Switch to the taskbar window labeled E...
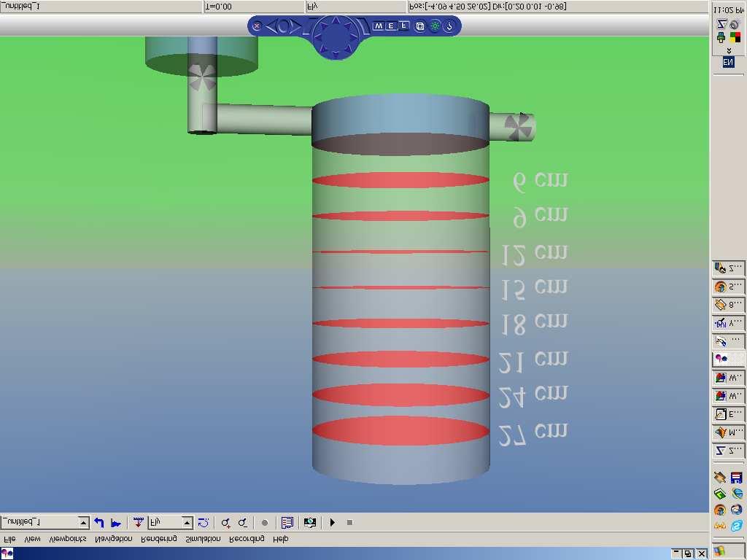Image resolution: width=747 pixels, height=560 pixels. [729, 414]
